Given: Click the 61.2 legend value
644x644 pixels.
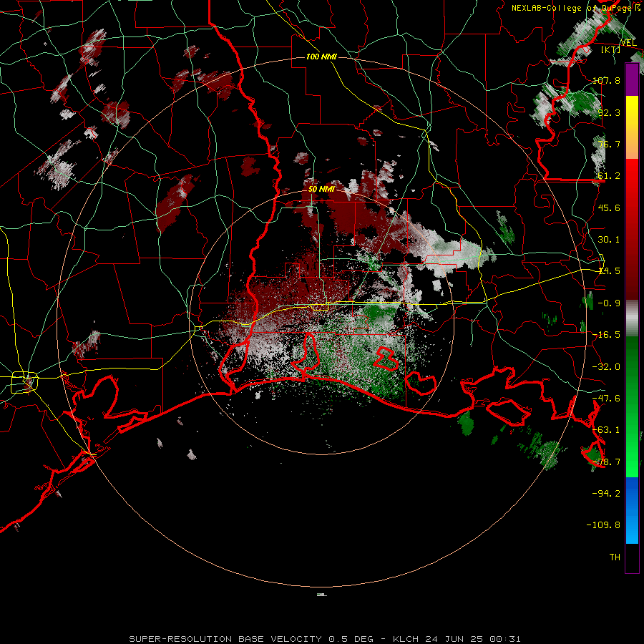Looking at the screenshot, I should 609,176.
